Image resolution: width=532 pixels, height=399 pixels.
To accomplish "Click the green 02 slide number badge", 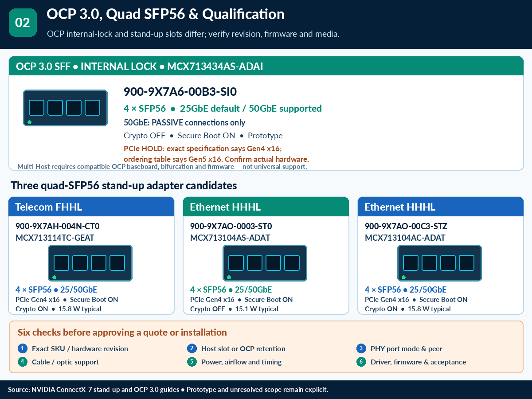I will (23, 23).
